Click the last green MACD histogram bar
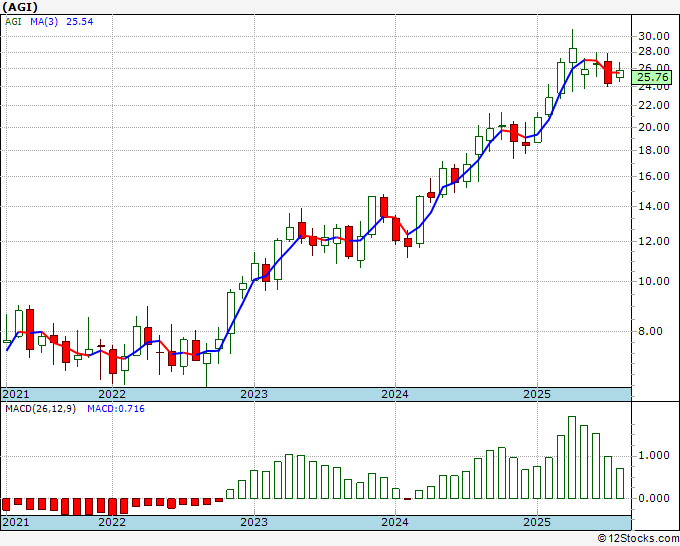The height and width of the screenshot is (546, 680). click(620, 484)
